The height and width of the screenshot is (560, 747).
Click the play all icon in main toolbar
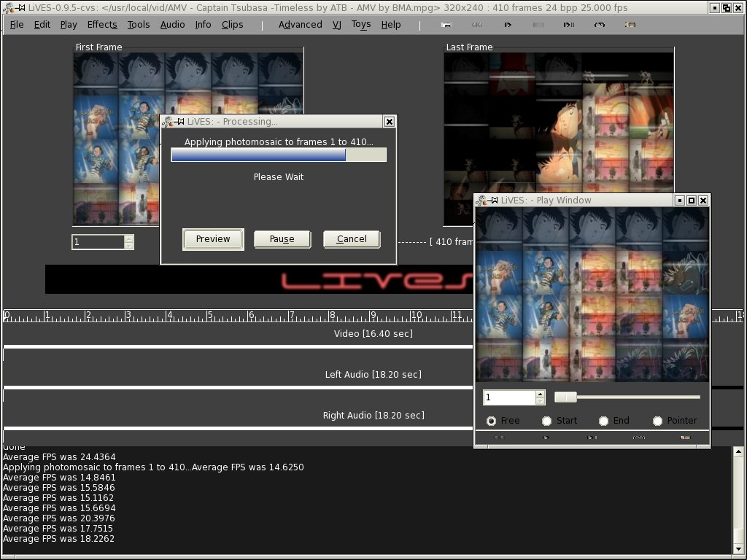[508, 25]
